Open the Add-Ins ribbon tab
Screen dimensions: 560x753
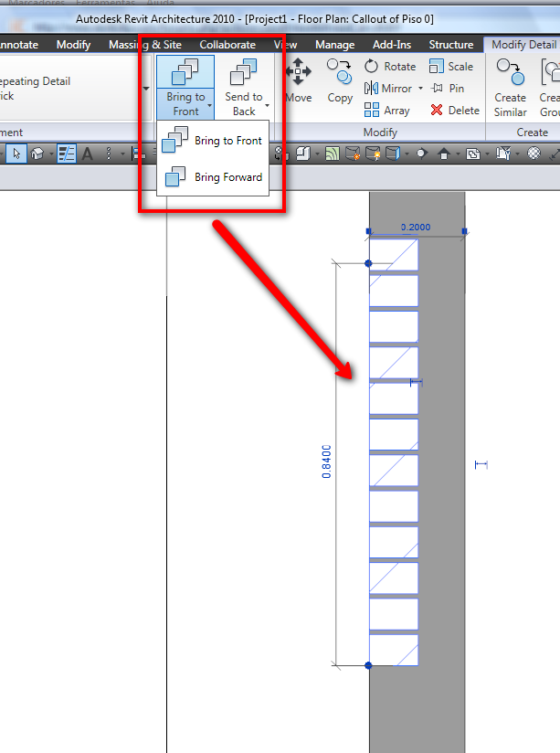click(x=392, y=45)
